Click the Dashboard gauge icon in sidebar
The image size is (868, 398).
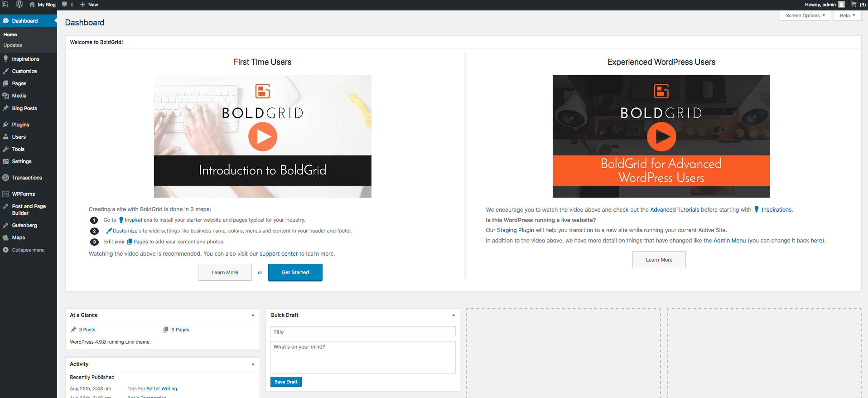tap(6, 21)
